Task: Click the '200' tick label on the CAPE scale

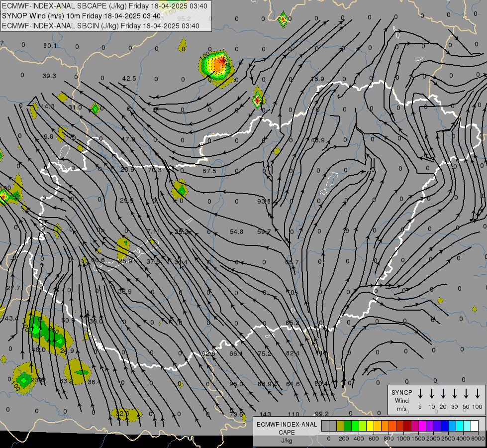Action: [344, 439]
